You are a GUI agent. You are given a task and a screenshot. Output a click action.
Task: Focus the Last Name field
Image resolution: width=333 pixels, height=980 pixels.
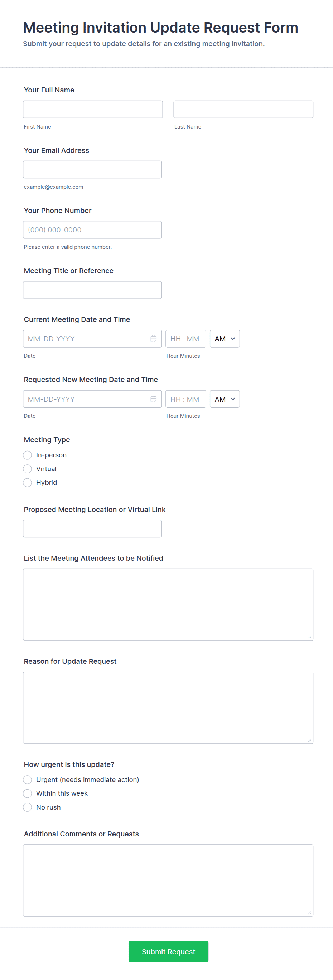coord(243,109)
